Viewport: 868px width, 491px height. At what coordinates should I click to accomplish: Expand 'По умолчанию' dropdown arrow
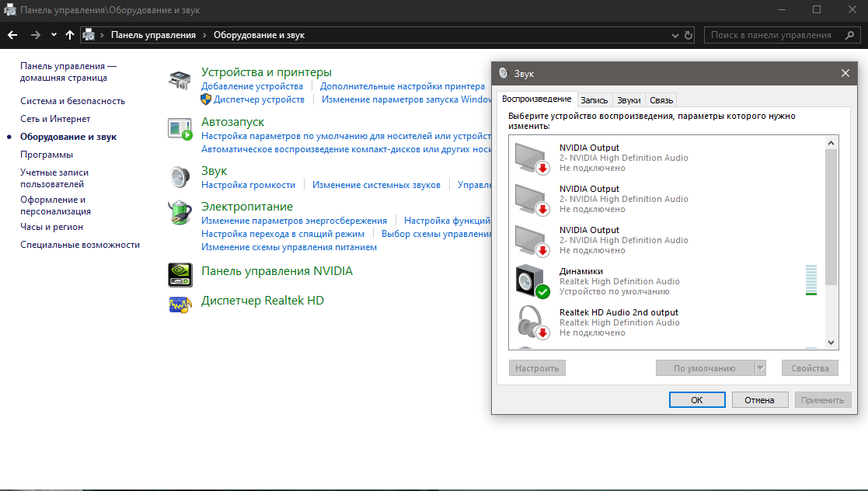click(761, 368)
